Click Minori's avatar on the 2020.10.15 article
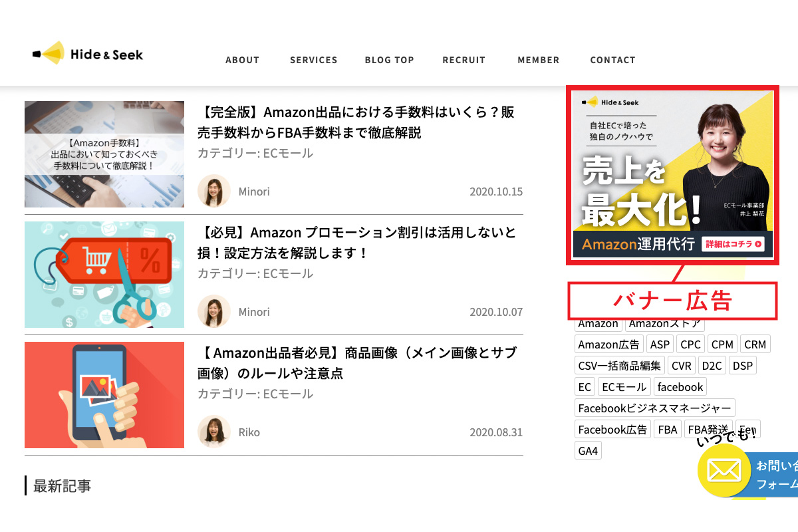The width and height of the screenshot is (798, 532). coord(214,192)
